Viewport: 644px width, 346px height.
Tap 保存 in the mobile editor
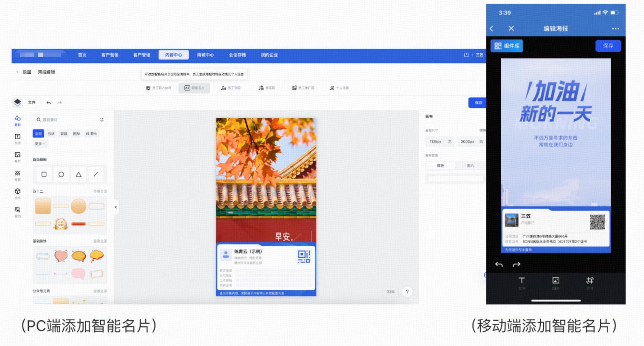[x=608, y=46]
